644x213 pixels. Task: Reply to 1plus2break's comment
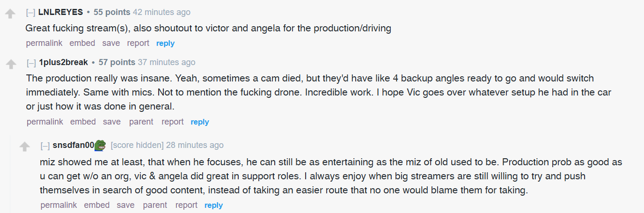[200, 122]
